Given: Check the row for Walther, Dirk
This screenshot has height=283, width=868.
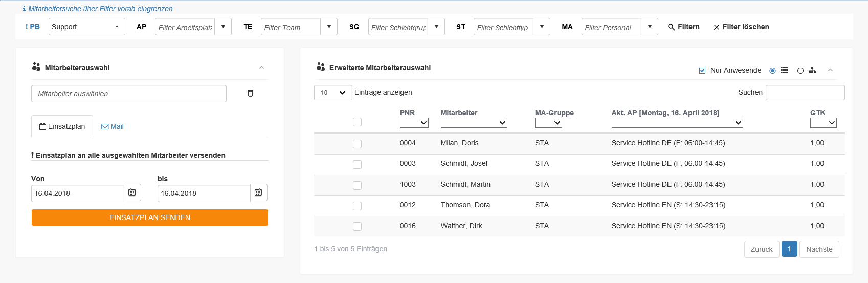Looking at the screenshot, I should [x=357, y=226].
